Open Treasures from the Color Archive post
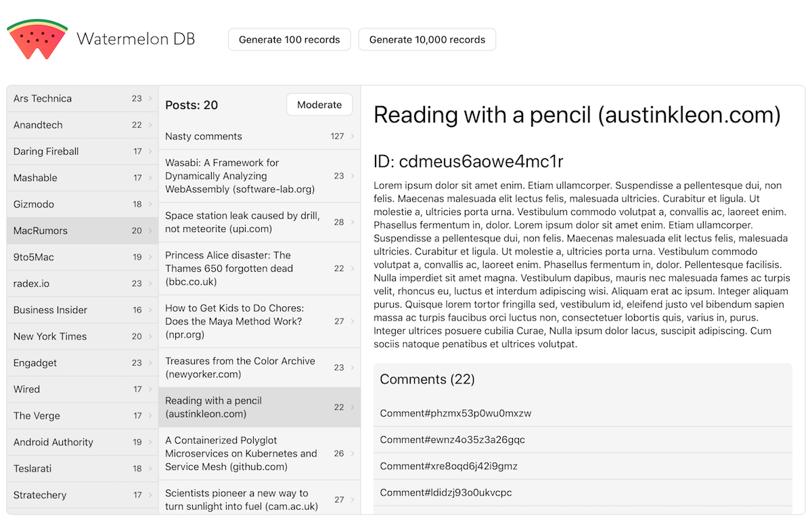The height and width of the screenshot is (518, 812). pos(240,367)
